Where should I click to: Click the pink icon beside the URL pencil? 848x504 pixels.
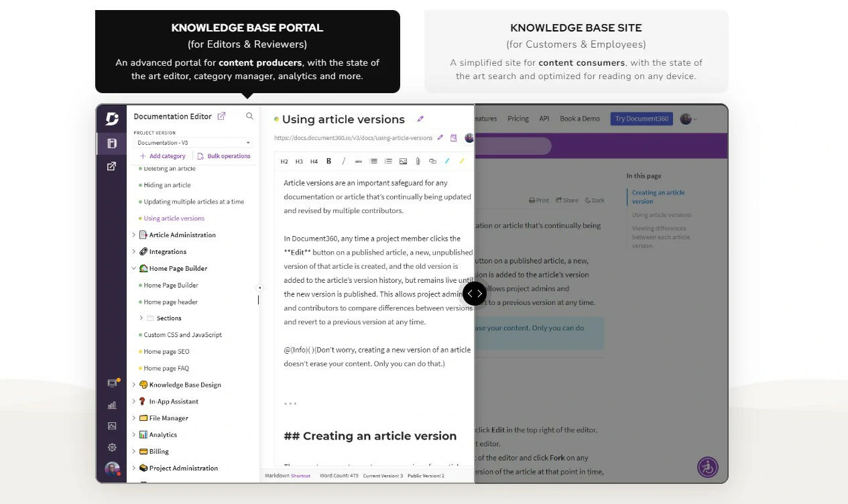pos(454,137)
